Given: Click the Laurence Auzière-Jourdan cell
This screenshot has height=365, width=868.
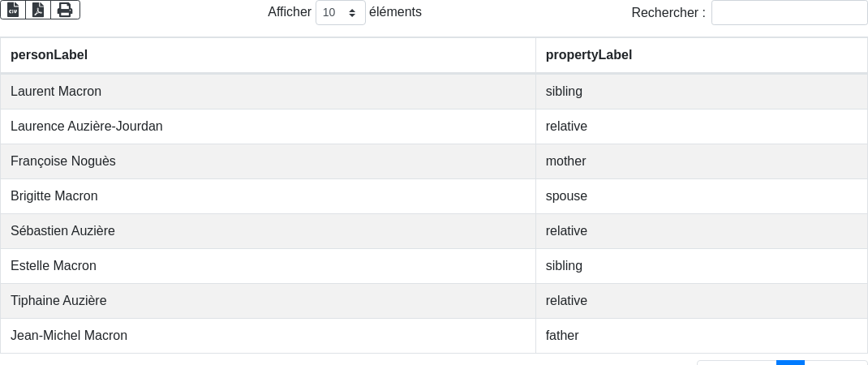Looking at the screenshot, I should pyautogui.click(x=87, y=127).
